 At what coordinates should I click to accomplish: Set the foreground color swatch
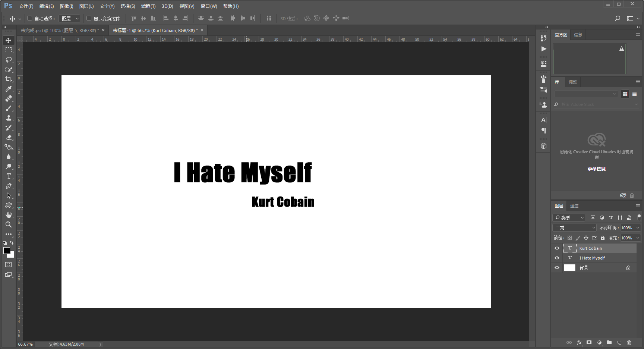pyautogui.click(x=6, y=251)
